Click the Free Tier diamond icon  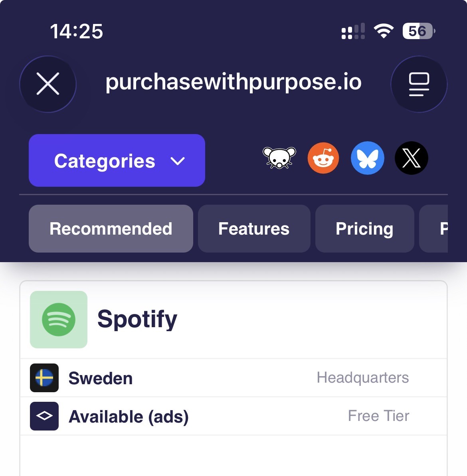44,416
